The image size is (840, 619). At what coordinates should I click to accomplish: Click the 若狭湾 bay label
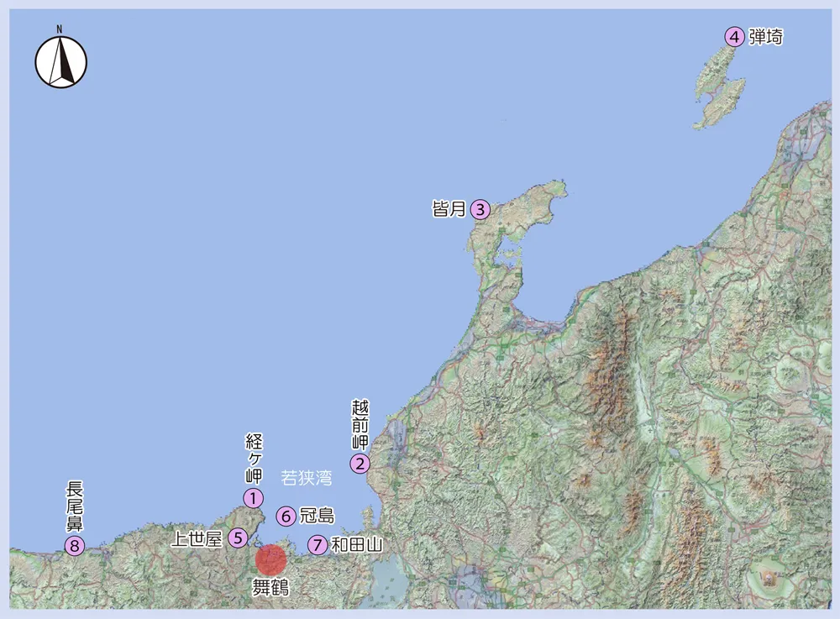point(307,477)
